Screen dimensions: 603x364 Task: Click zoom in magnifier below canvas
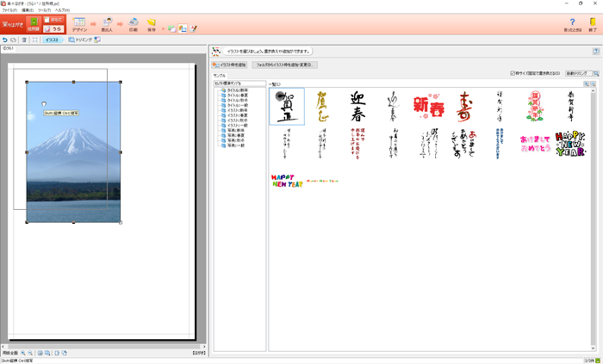(x=23, y=354)
